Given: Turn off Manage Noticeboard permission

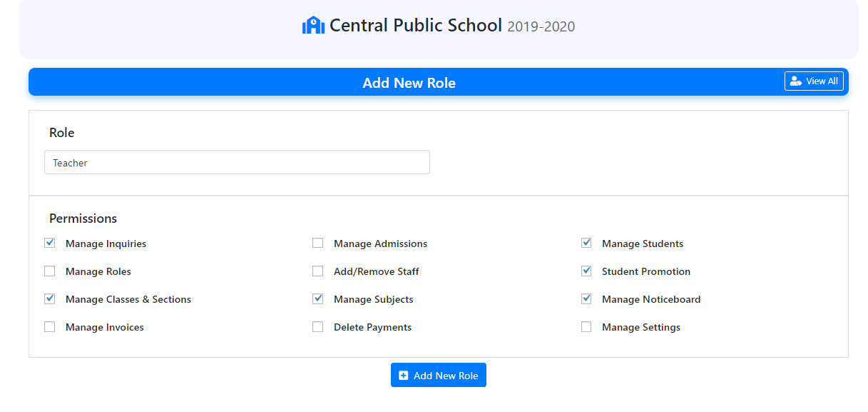Looking at the screenshot, I should (586, 299).
